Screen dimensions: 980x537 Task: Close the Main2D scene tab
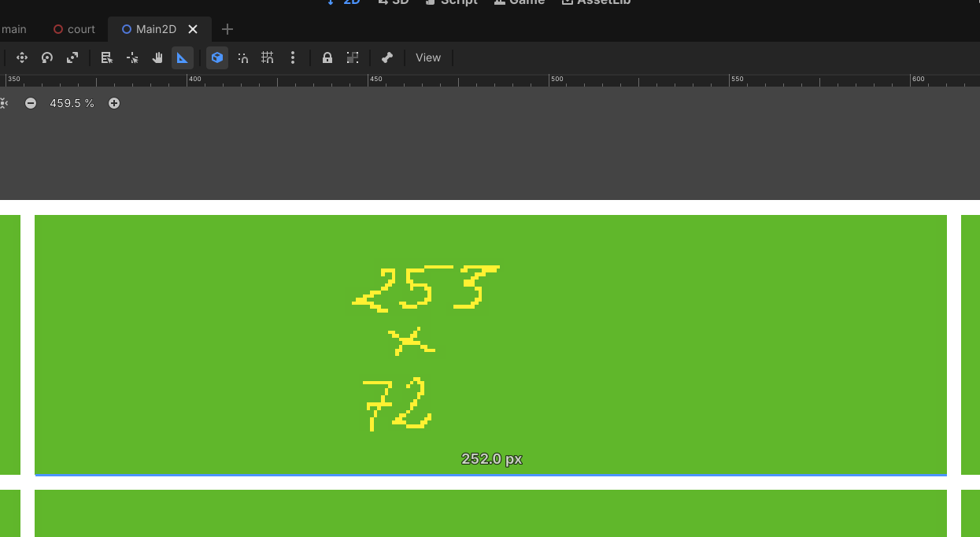(x=193, y=29)
